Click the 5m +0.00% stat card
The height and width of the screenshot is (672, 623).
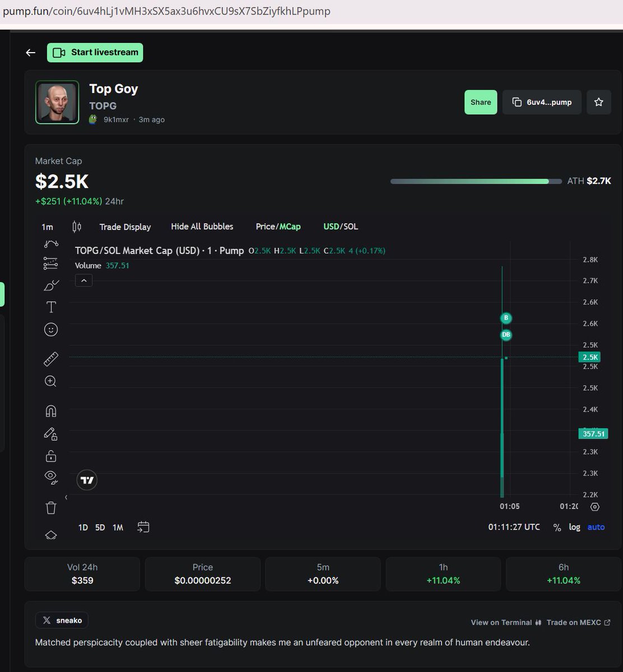(x=323, y=574)
